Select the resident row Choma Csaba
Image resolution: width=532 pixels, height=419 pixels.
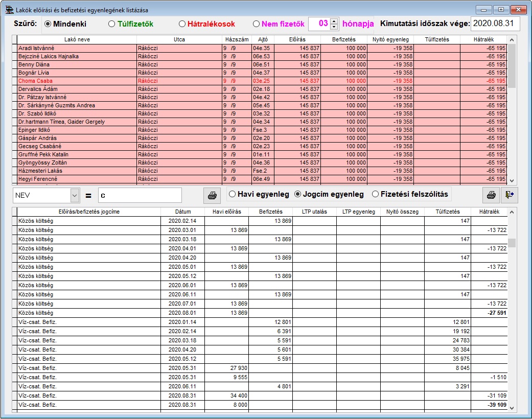[x=77, y=81]
